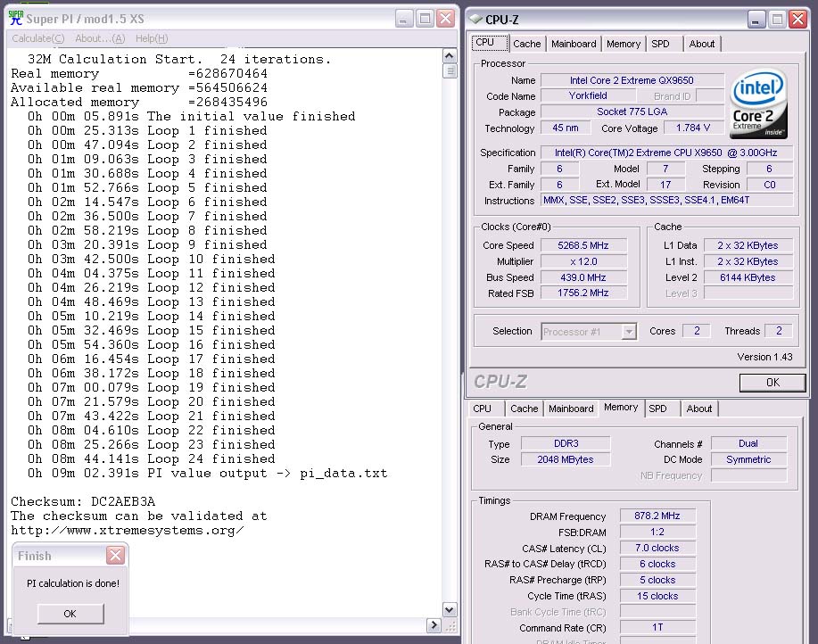The height and width of the screenshot is (644, 818).
Task: Click the Core Voltage value 1.784 V
Action: coord(693,128)
